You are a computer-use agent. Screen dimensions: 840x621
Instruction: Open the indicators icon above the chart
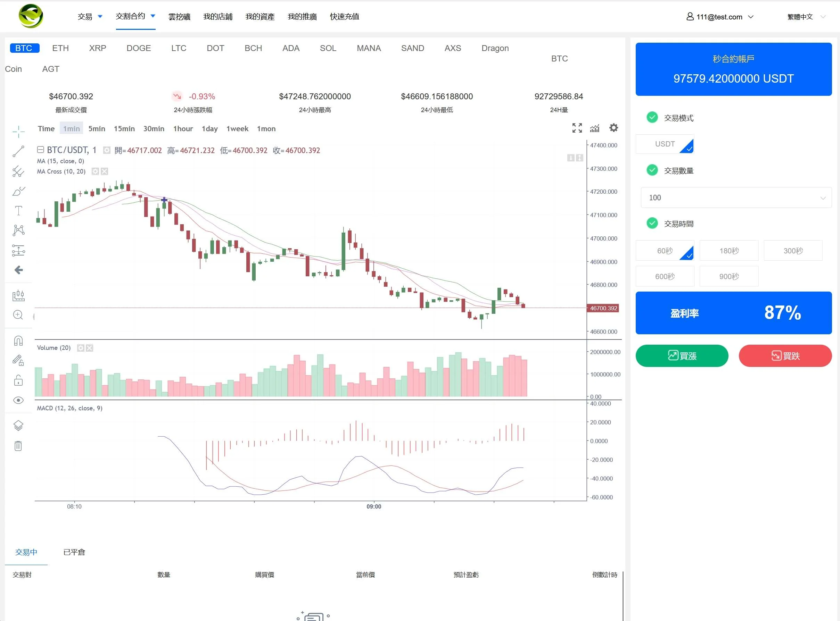click(x=595, y=128)
